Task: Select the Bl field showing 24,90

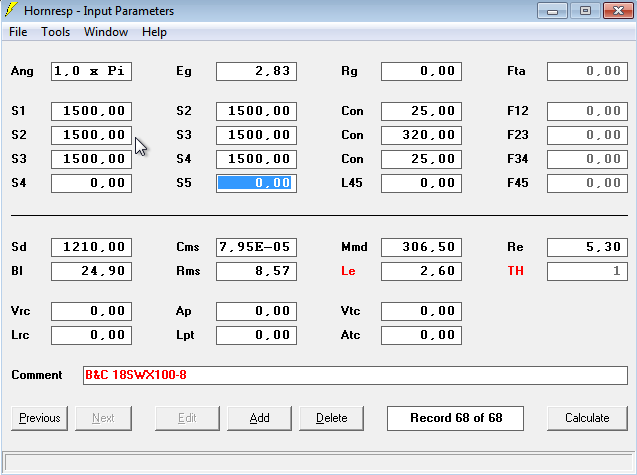Action: pos(91,271)
